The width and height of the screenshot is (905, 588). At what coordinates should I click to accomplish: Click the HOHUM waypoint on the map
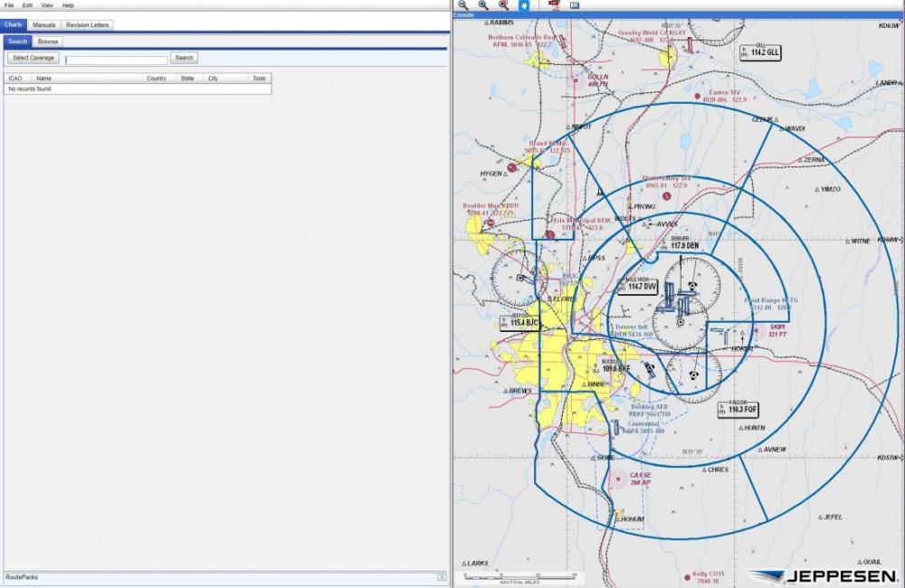click(632, 519)
